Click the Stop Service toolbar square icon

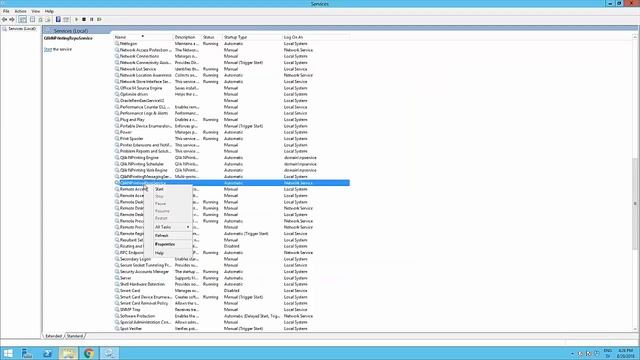point(84,19)
